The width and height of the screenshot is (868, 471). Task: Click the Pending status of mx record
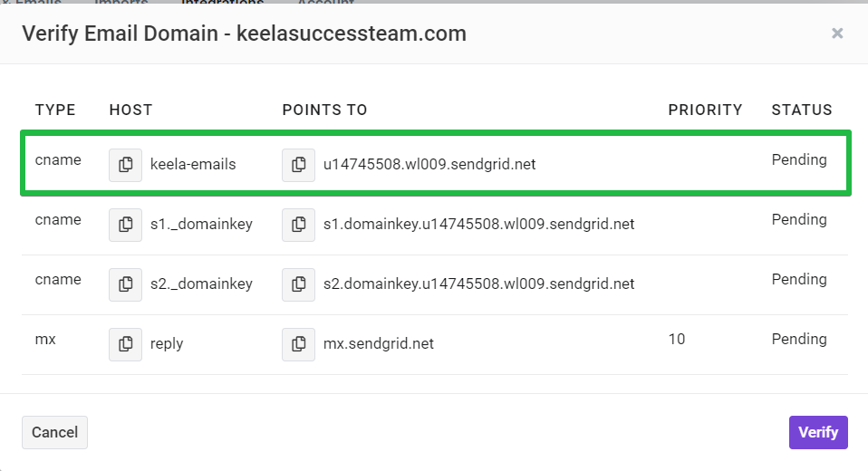(799, 340)
